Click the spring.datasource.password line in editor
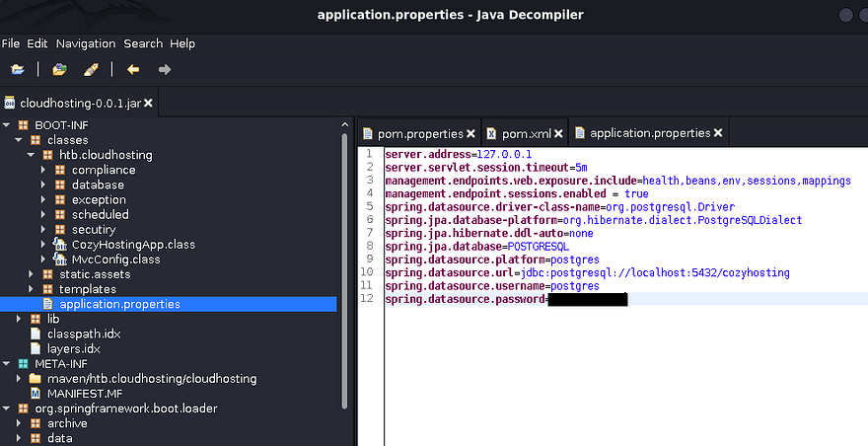Viewport: 868px width, 446px height. tap(464, 299)
